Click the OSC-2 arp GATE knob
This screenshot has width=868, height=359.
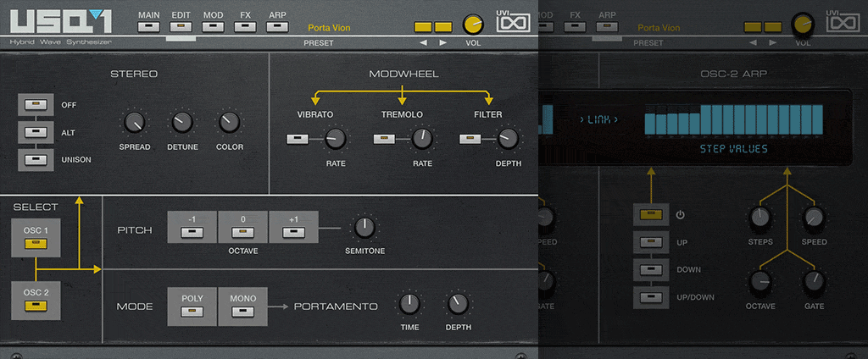[x=815, y=282]
